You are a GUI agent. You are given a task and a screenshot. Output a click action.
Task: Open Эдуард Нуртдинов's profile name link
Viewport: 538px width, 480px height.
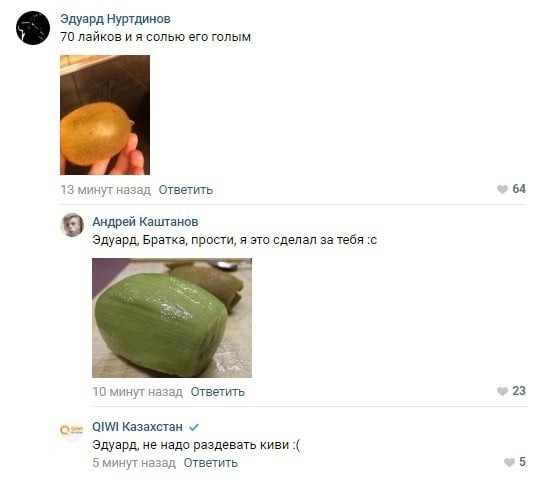[115, 19]
